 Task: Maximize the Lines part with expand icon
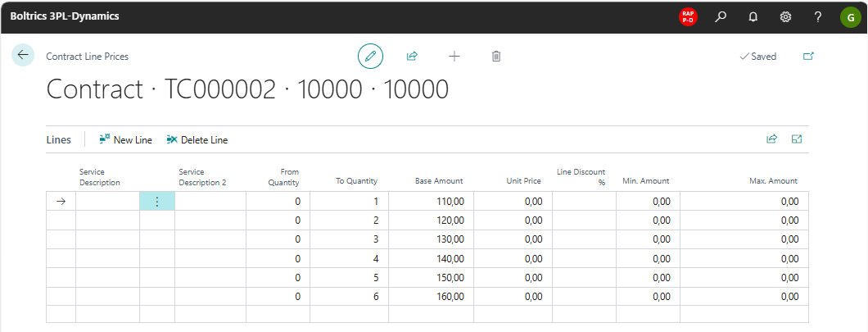[x=796, y=139]
